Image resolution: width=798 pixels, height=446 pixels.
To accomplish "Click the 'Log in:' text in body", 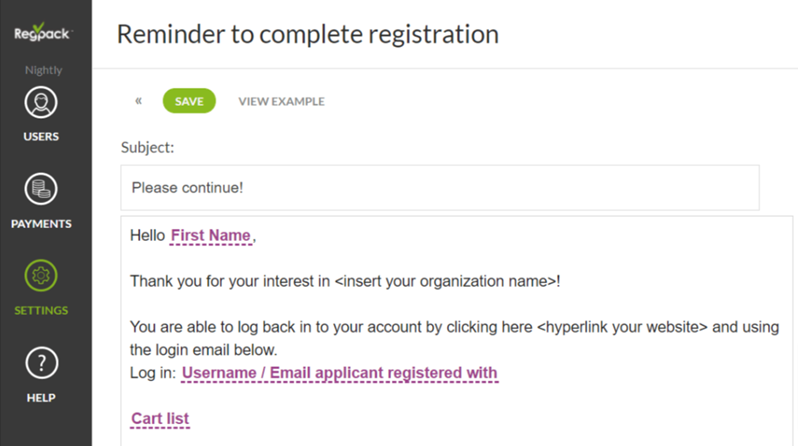I will point(152,373).
